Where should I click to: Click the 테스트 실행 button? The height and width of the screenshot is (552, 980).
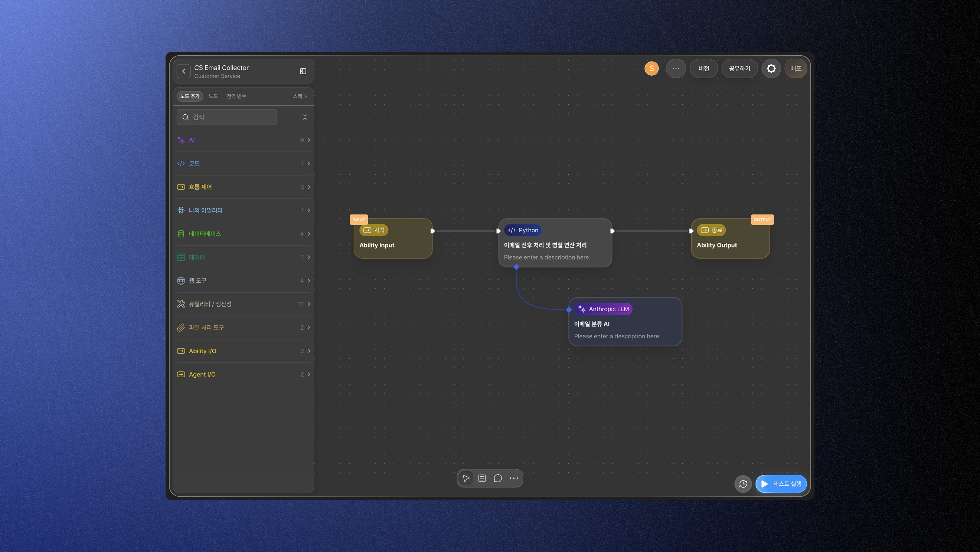click(781, 484)
